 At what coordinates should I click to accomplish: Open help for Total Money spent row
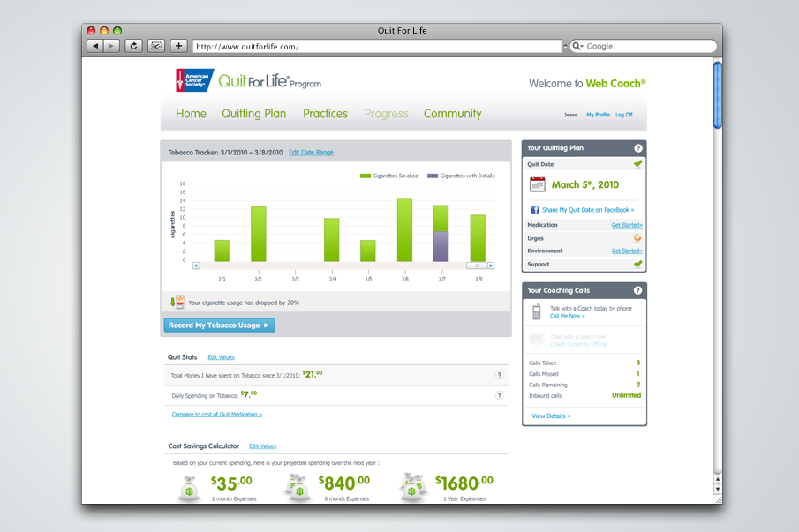tap(500, 375)
